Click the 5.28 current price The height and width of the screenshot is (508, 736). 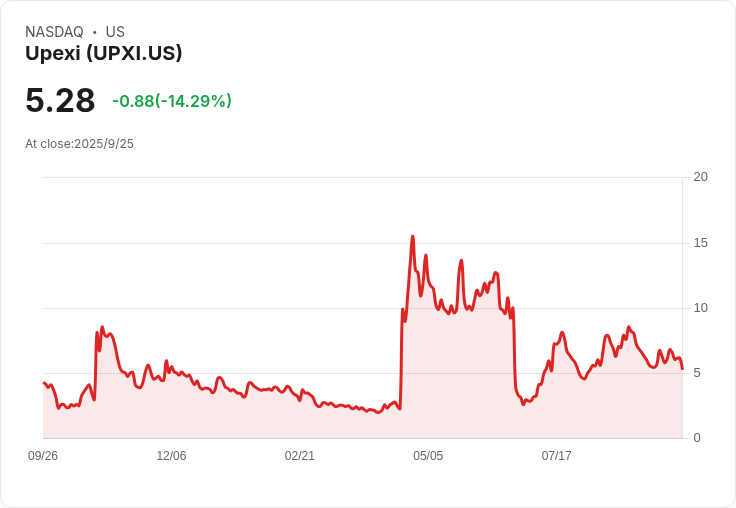60,100
